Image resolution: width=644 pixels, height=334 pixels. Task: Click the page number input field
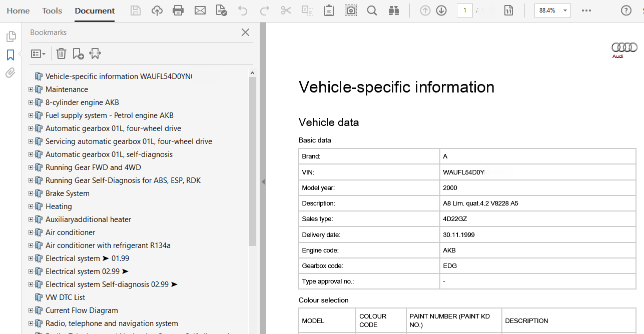465,10
